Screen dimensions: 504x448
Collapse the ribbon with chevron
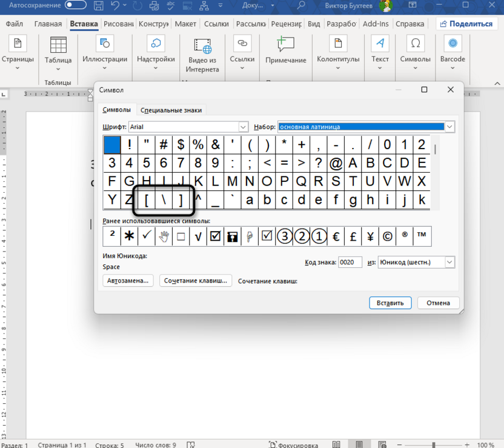[497, 84]
